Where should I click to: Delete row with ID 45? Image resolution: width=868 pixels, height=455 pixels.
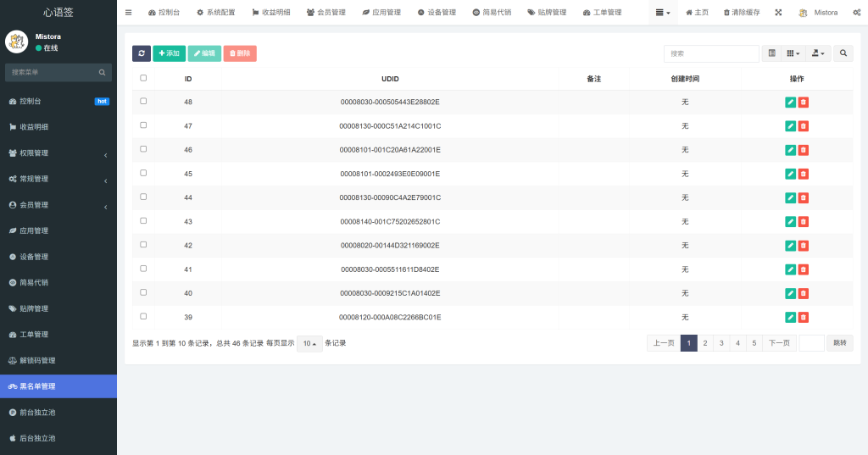click(804, 174)
